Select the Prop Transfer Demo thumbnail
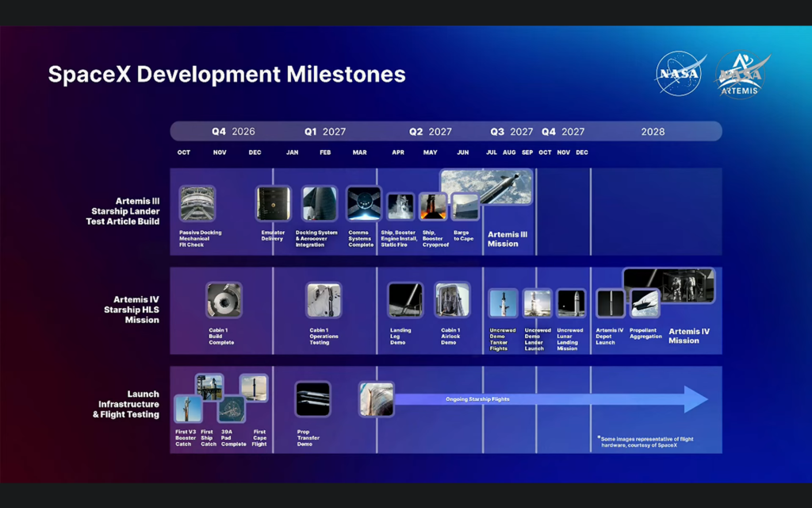 pyautogui.click(x=312, y=399)
